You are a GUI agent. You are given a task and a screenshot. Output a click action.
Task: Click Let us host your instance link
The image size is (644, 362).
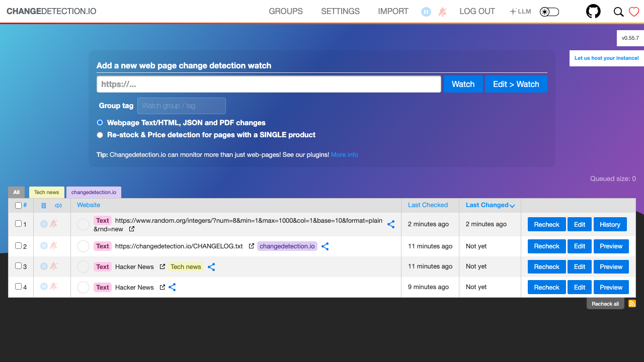tap(607, 58)
